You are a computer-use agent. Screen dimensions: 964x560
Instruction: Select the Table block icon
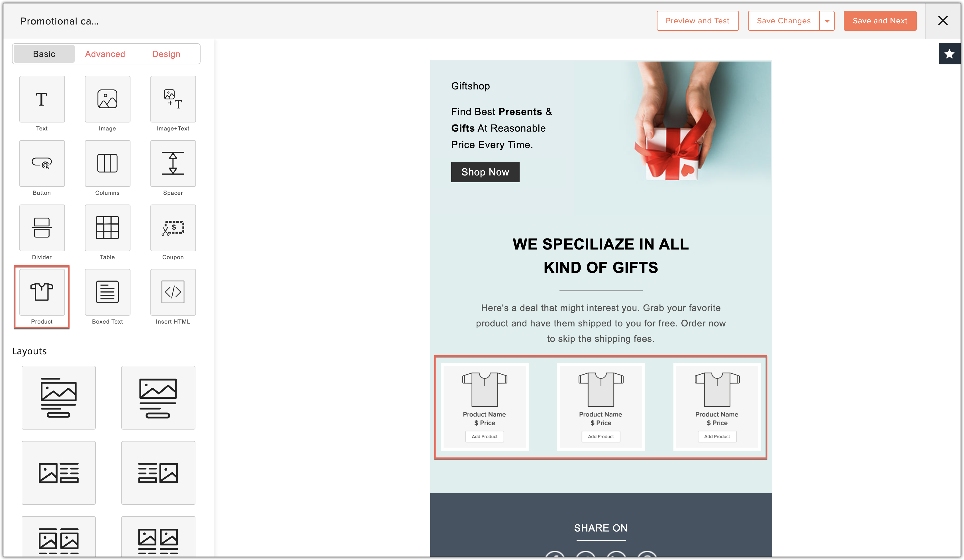point(107,228)
